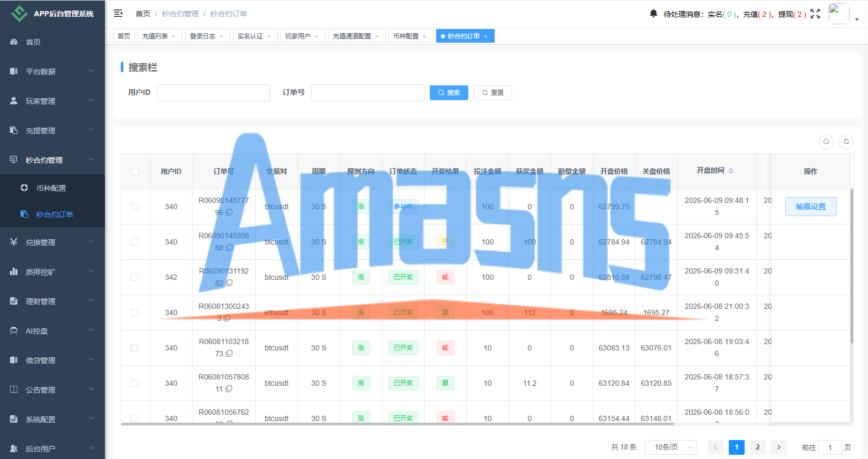Switch to the 充值通道配置 tab
The image size is (868, 459).
357,36
